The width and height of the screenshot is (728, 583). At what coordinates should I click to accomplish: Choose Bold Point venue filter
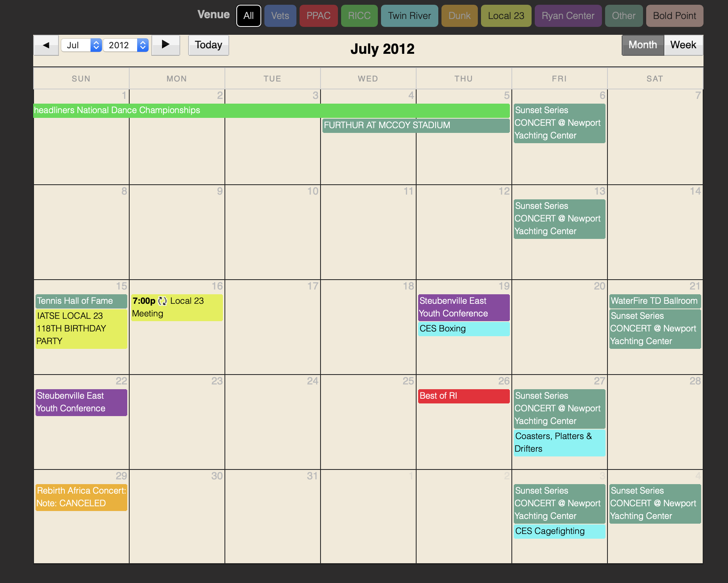coord(675,16)
